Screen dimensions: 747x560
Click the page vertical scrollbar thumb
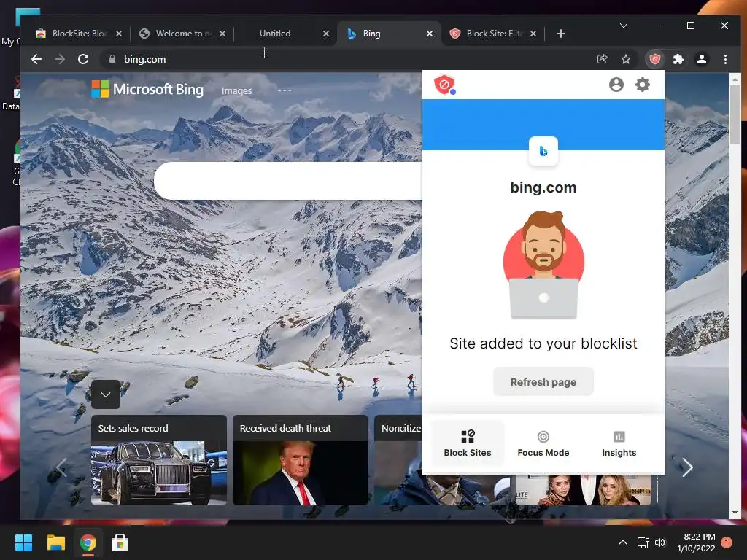(x=735, y=114)
